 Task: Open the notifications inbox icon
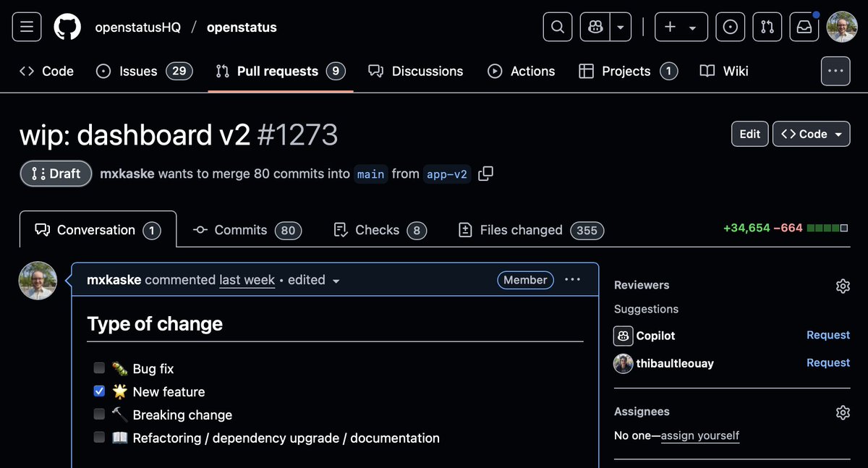[x=804, y=27]
